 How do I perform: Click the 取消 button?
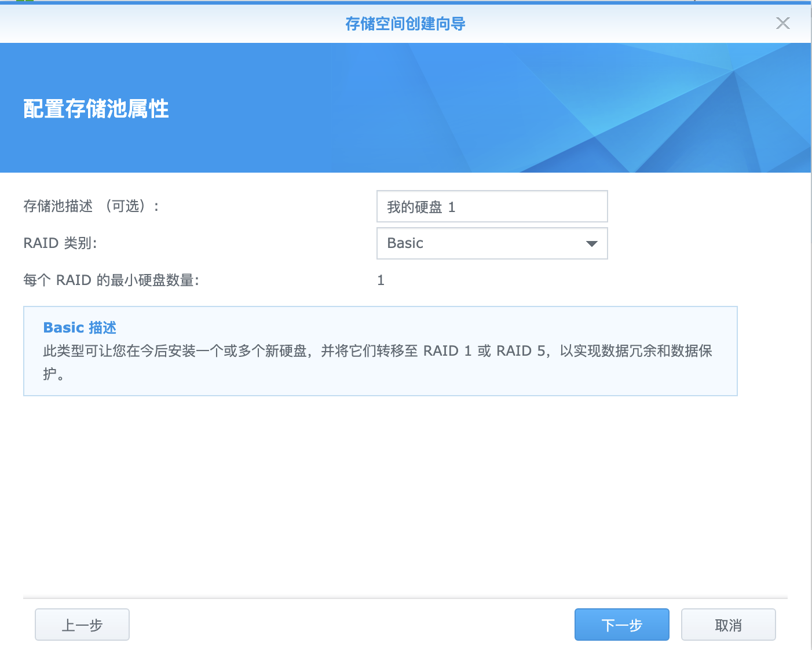click(728, 625)
